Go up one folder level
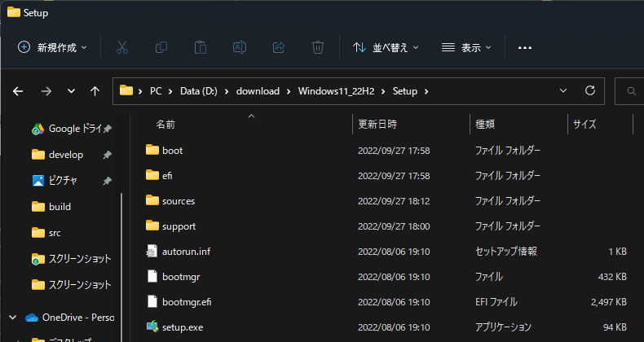The width and height of the screenshot is (644, 342). pyautogui.click(x=95, y=91)
